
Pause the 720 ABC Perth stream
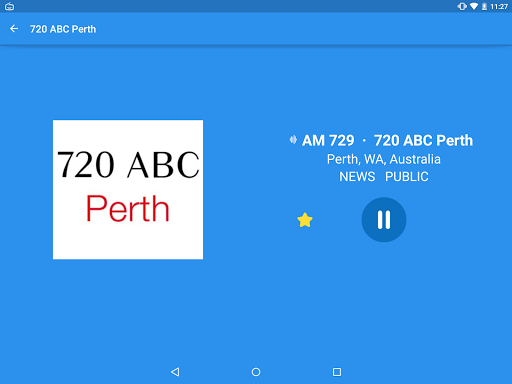384,220
